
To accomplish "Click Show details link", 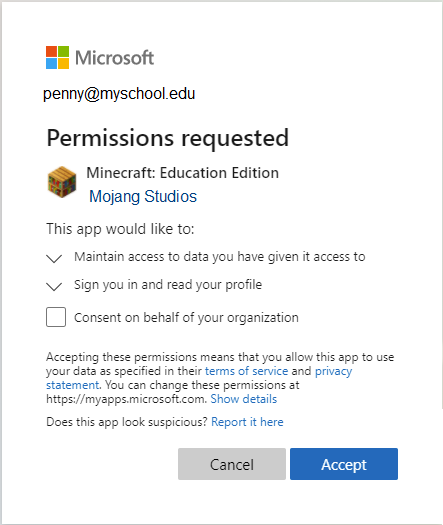I will point(244,399).
